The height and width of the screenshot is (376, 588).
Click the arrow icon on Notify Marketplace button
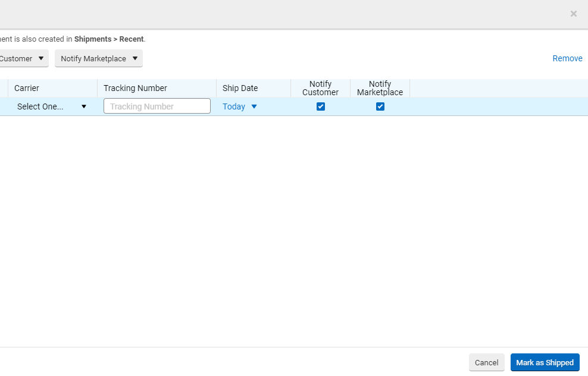click(x=135, y=58)
